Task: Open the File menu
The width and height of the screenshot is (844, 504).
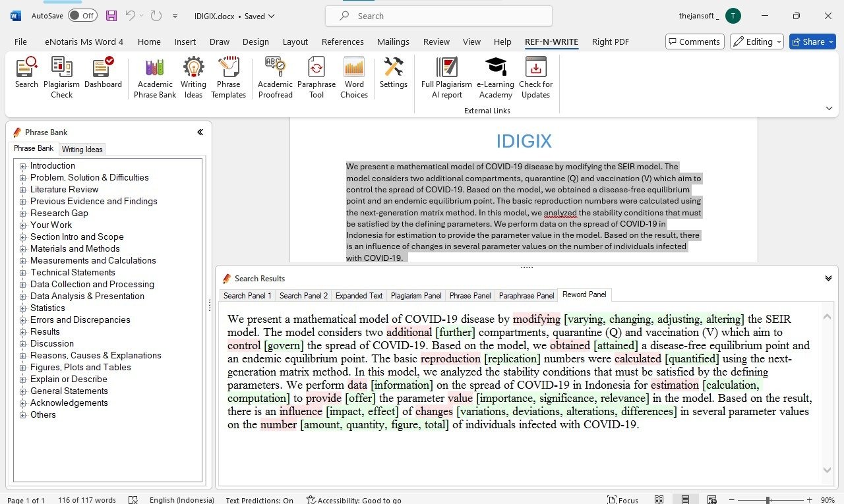Action: pyautogui.click(x=21, y=42)
